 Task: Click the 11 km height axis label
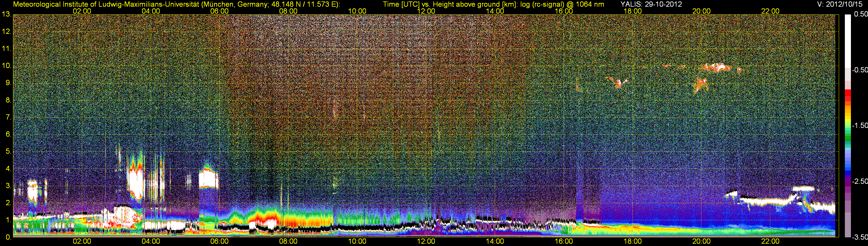click(x=6, y=49)
